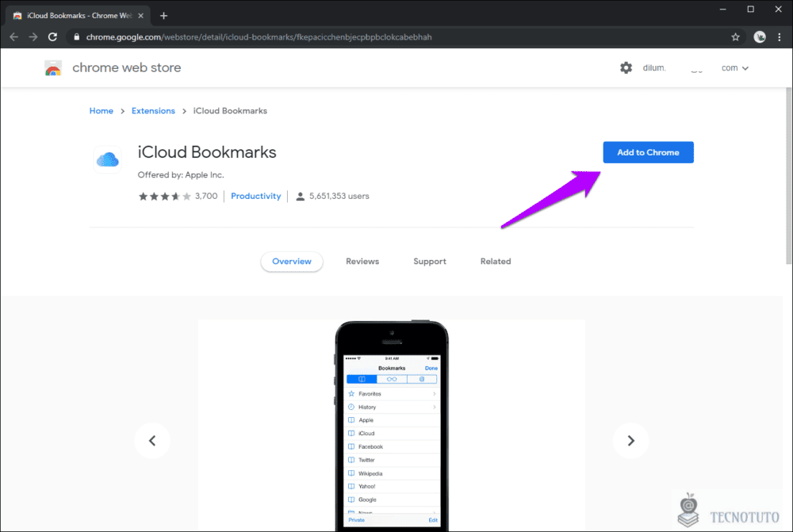793x532 pixels.
Task: Click the Offered by Apple Inc. text
Action: click(x=181, y=175)
